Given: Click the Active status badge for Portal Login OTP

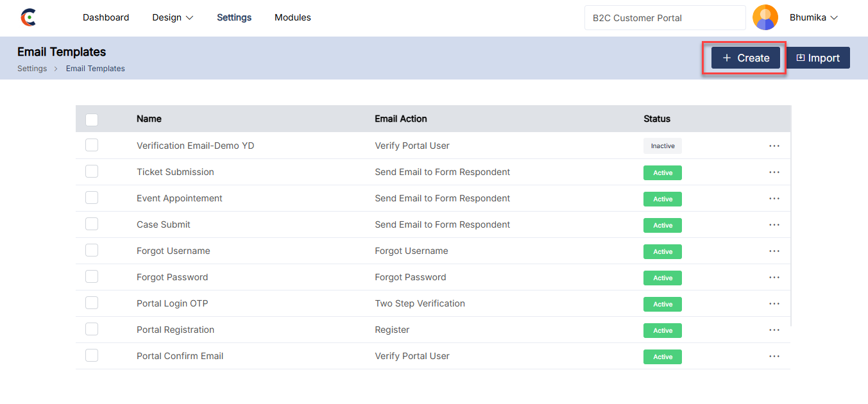Looking at the screenshot, I should pos(662,305).
